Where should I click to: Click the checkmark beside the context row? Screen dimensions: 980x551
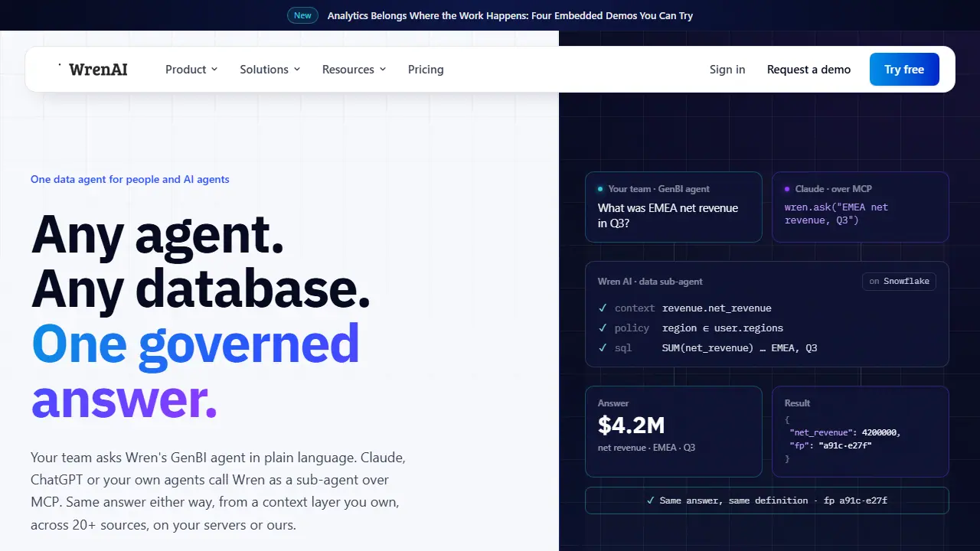pyautogui.click(x=603, y=308)
